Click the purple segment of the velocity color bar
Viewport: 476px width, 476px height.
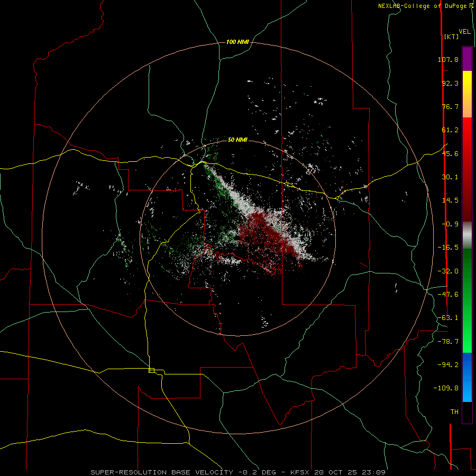coord(467,59)
